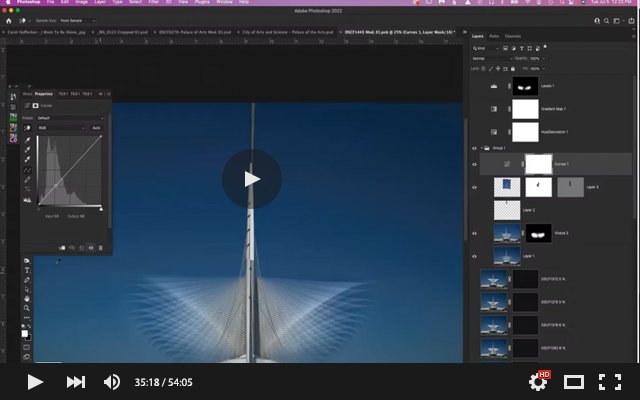
Task: Open the File menu
Action: click(x=50, y=2)
